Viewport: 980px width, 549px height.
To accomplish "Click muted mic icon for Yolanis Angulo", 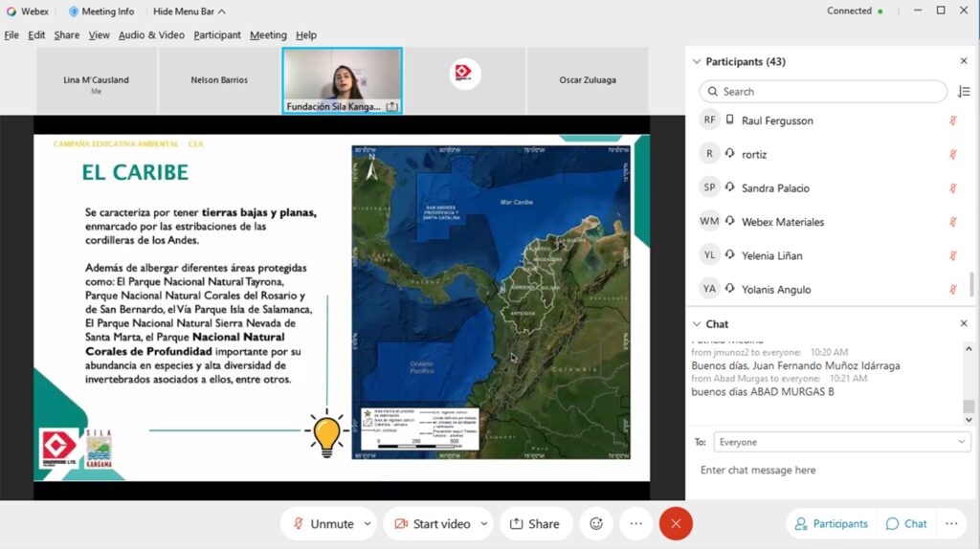I will [x=953, y=289].
